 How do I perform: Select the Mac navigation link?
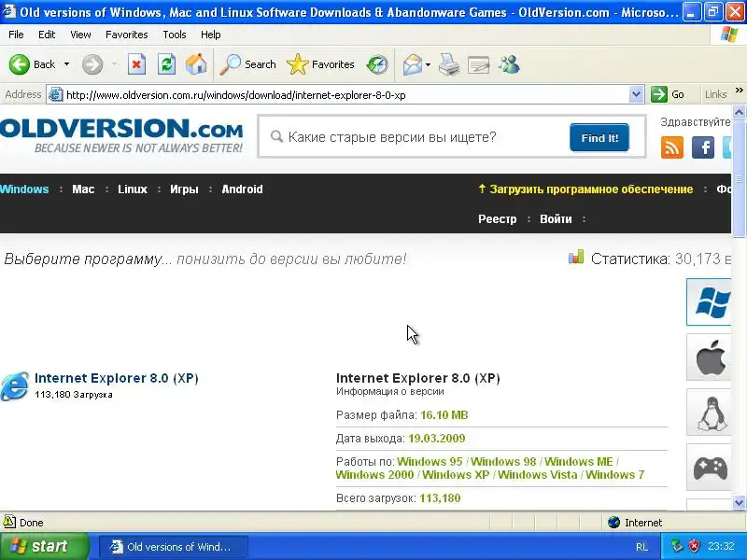click(x=83, y=189)
